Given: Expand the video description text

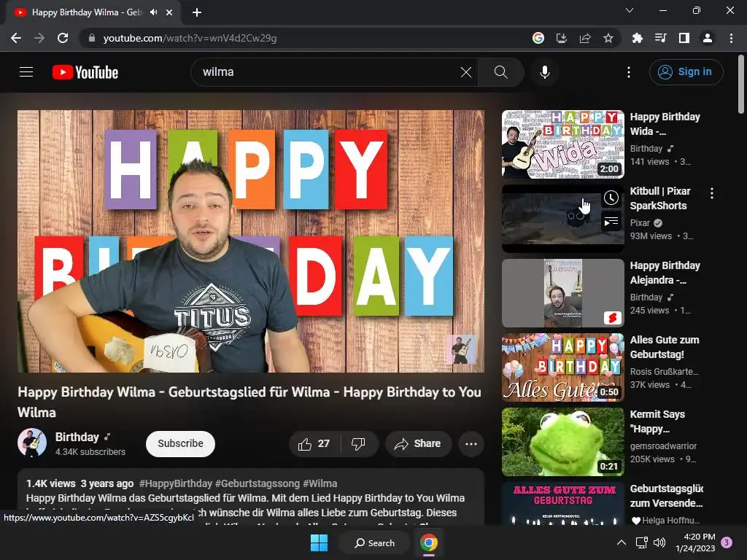Looking at the screenshot, I should [x=251, y=497].
